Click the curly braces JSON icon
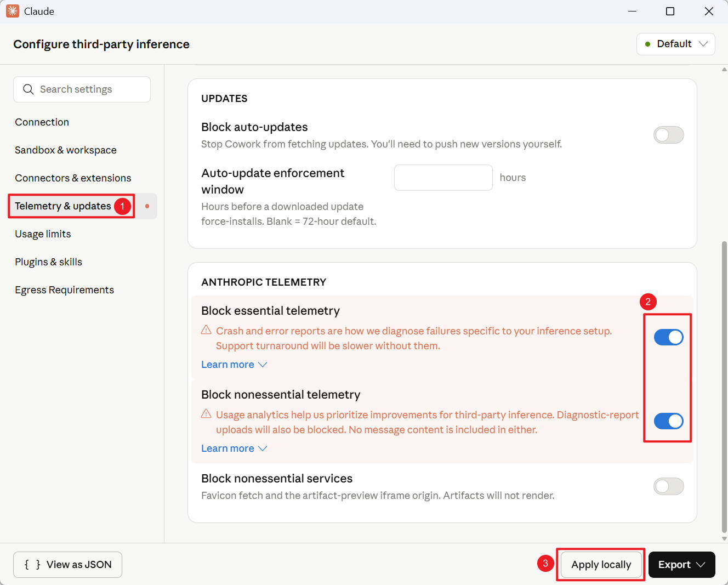 click(x=32, y=565)
